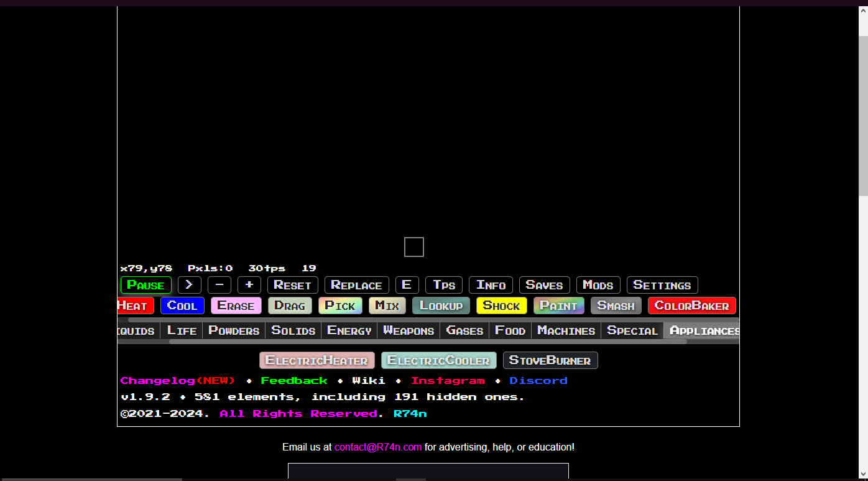
Task: Open the Instagram link
Action: [x=448, y=380]
